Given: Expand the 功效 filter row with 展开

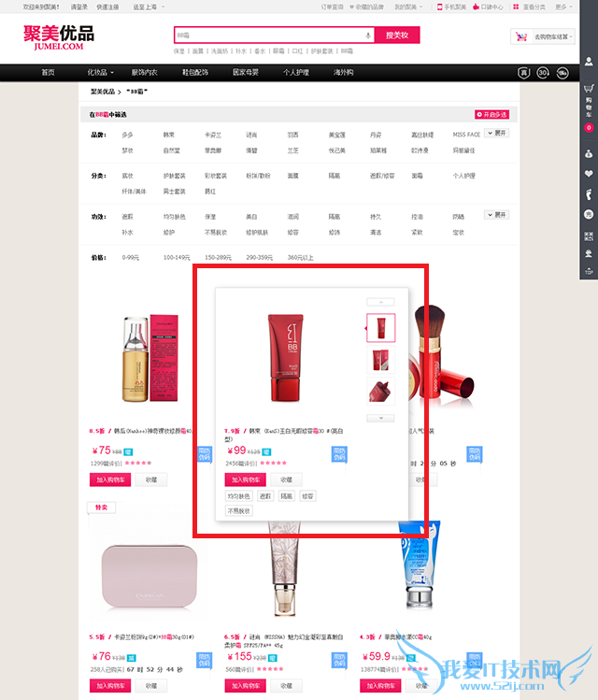Looking at the screenshot, I should [496, 215].
